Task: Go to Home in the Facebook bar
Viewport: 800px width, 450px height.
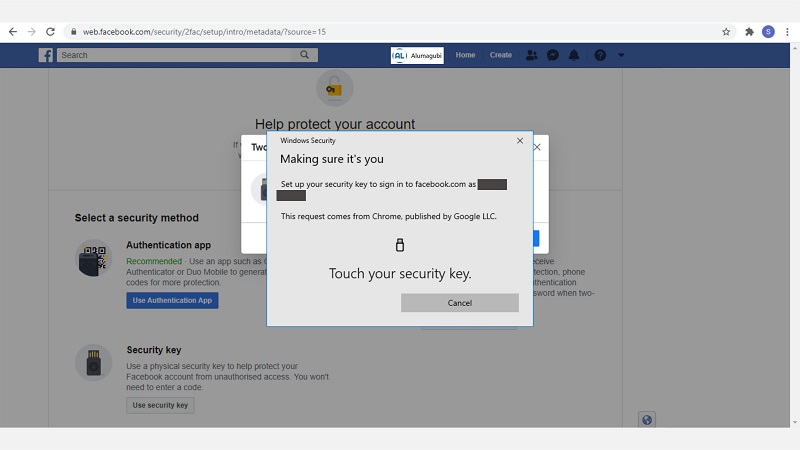Action: 465,55
